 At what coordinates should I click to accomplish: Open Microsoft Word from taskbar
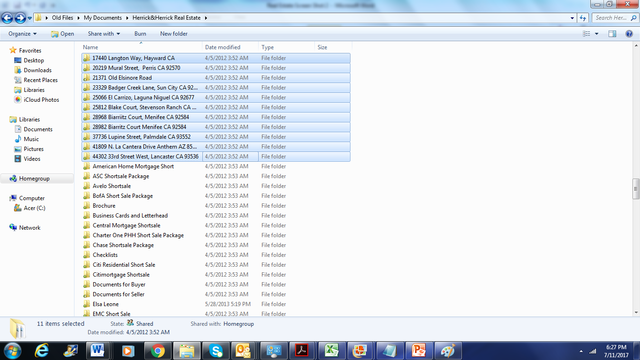pos(98,351)
